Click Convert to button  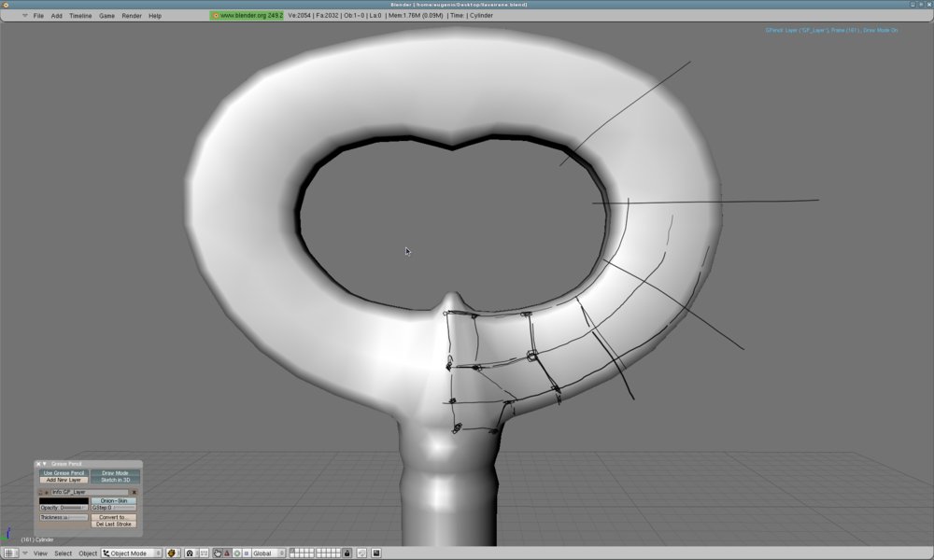114,517
